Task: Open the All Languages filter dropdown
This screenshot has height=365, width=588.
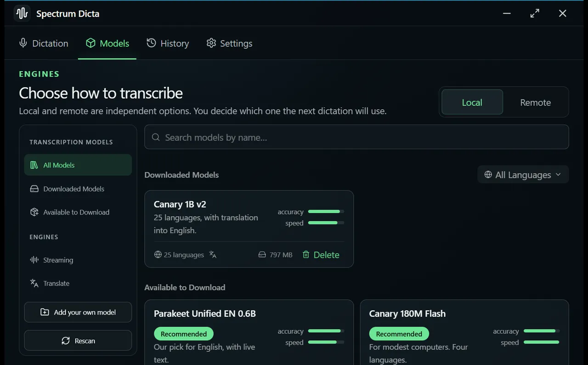Action: point(523,174)
